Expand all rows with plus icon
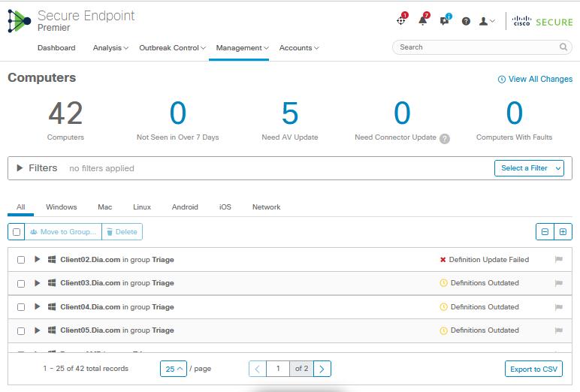This screenshot has width=580, height=392. click(563, 232)
